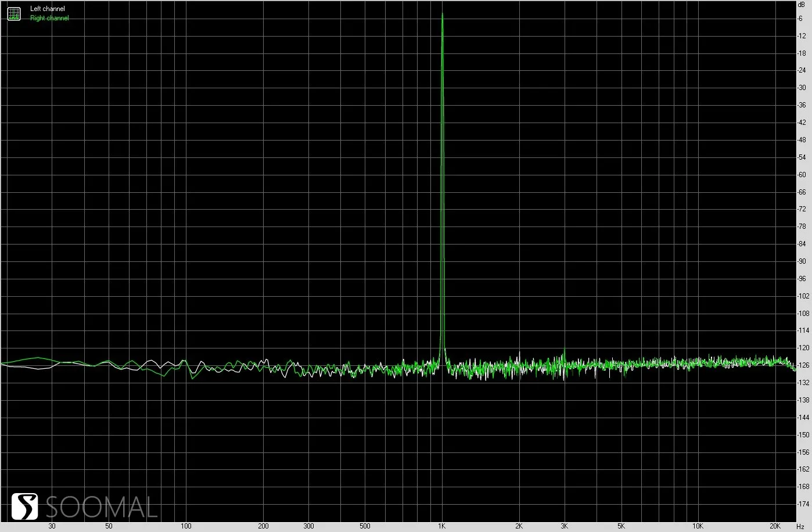Select the white "Left channel" legend entry
The height and width of the screenshot is (532, 812).
pyautogui.click(x=48, y=9)
